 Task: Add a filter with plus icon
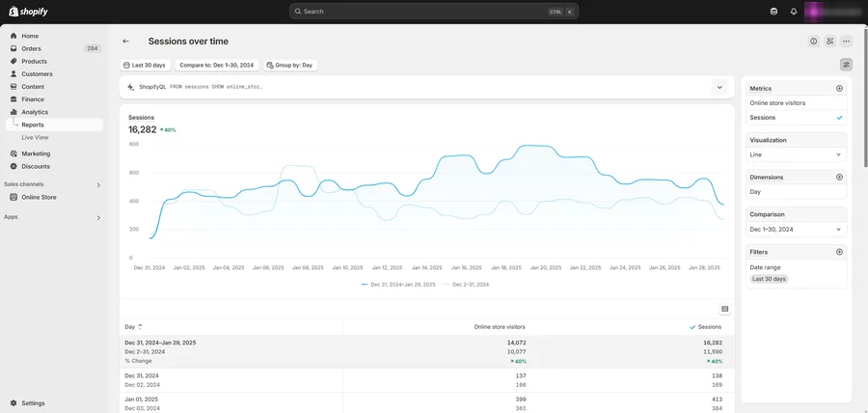[x=839, y=253]
